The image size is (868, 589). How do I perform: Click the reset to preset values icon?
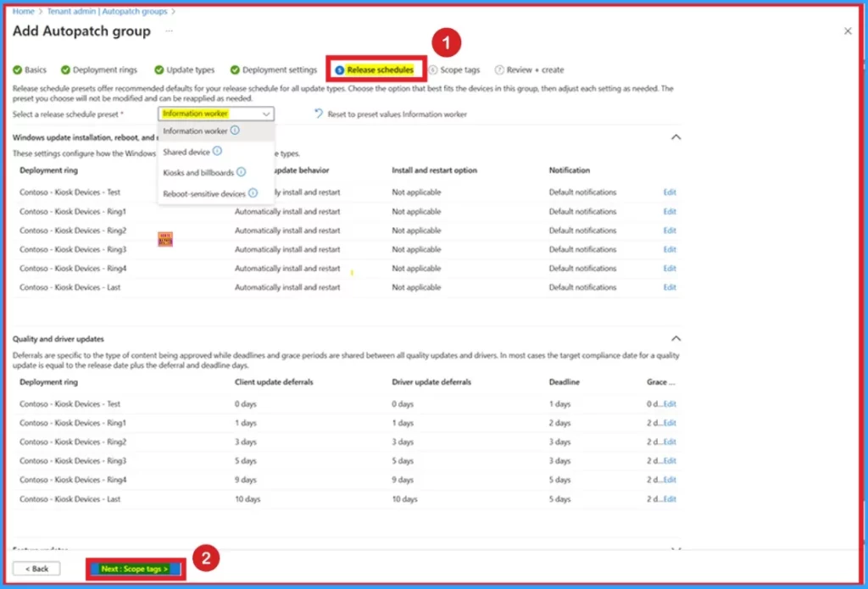pos(319,114)
